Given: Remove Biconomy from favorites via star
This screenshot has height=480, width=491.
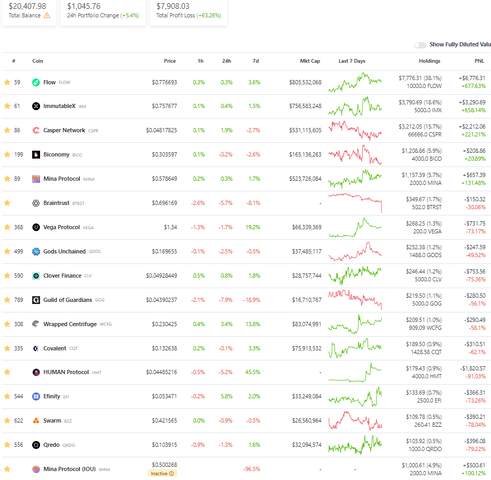Looking at the screenshot, I should point(7,155).
